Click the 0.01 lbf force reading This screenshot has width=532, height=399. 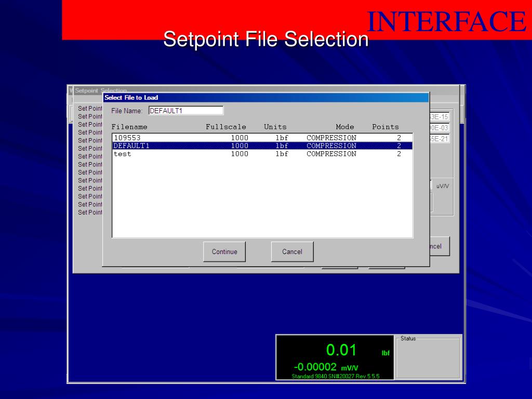pos(357,351)
